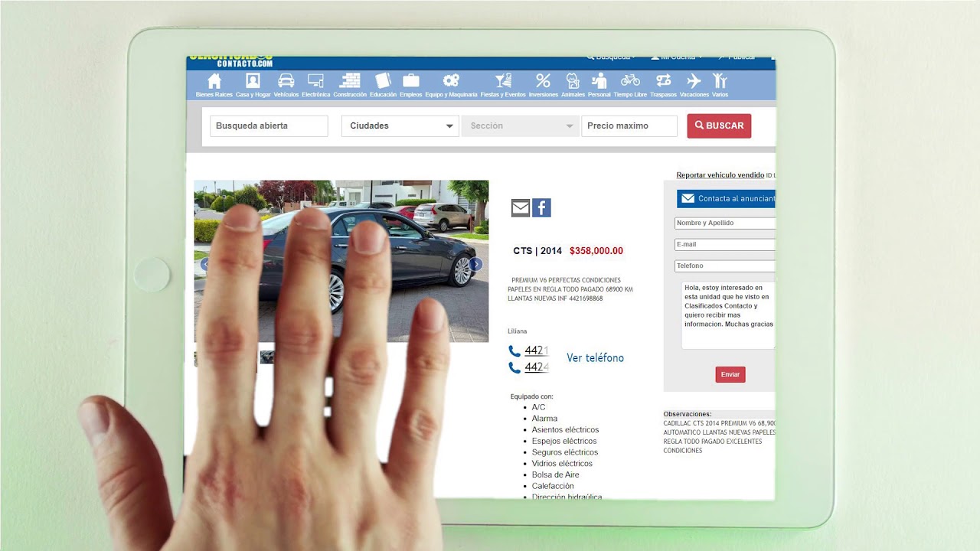Click the message text area starting with Hola
Image resolution: width=980 pixels, height=551 pixels.
728,315
